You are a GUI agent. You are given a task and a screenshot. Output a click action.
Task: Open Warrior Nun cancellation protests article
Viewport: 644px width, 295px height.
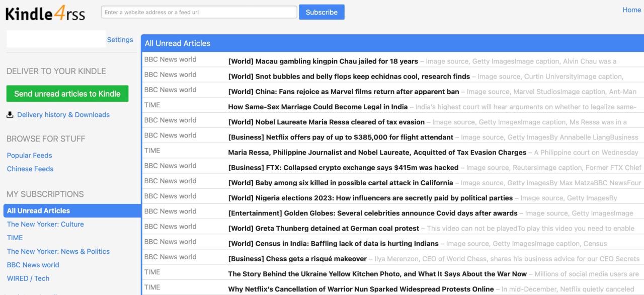coord(361,289)
